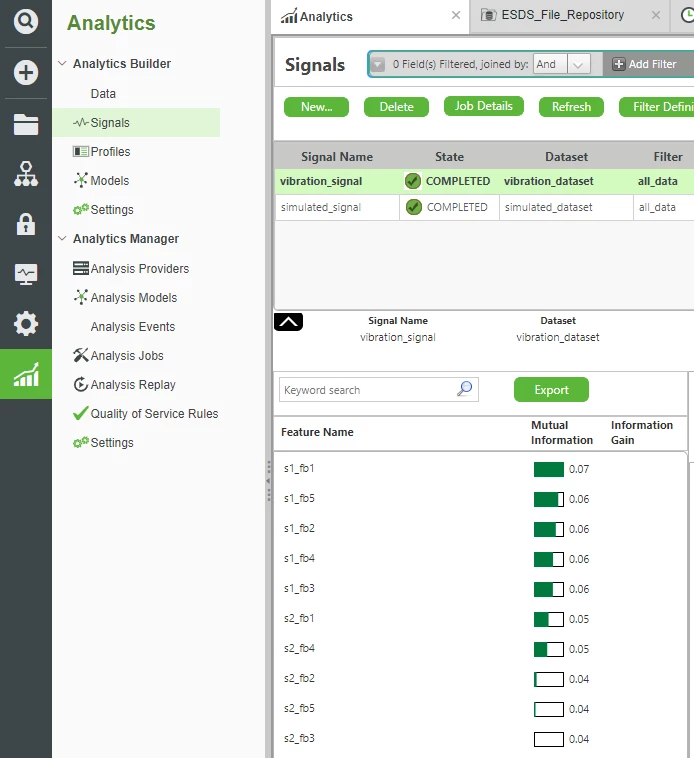Click the magnifier icon in Keyword search
Screen dimensions: 694x758
click(465, 389)
